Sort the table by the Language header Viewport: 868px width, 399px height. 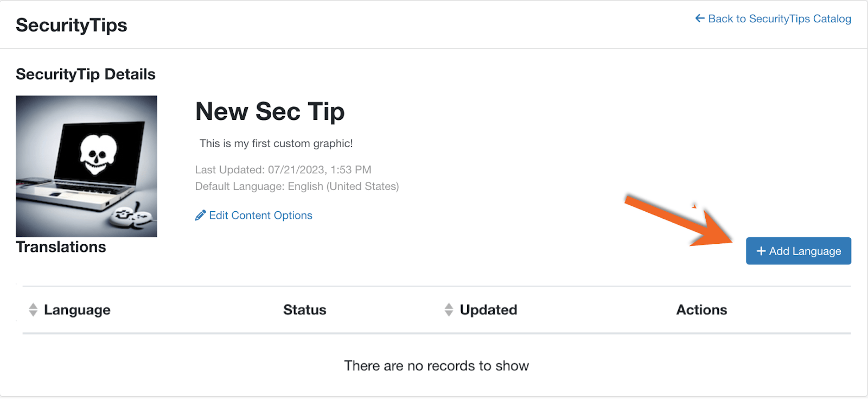(x=77, y=310)
